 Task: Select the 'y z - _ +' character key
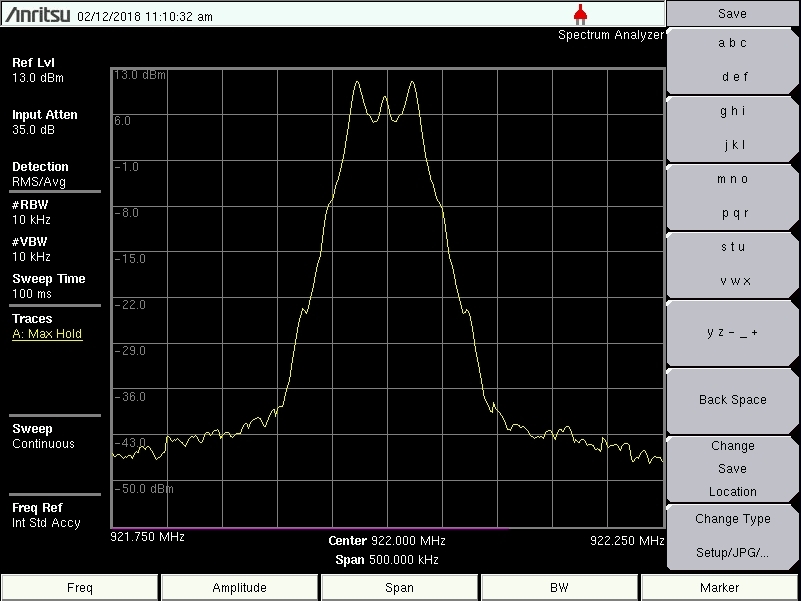pos(733,333)
